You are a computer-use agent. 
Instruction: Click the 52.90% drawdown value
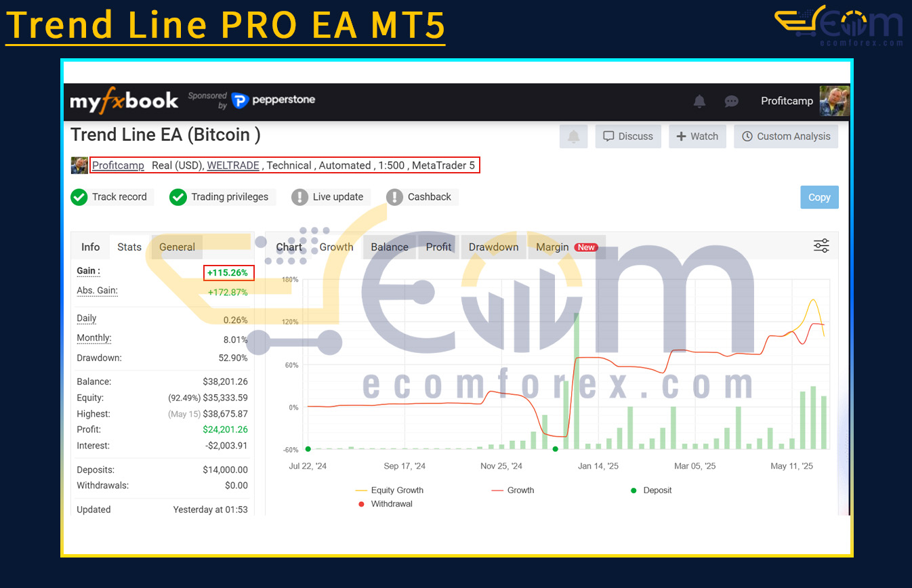pyautogui.click(x=232, y=358)
